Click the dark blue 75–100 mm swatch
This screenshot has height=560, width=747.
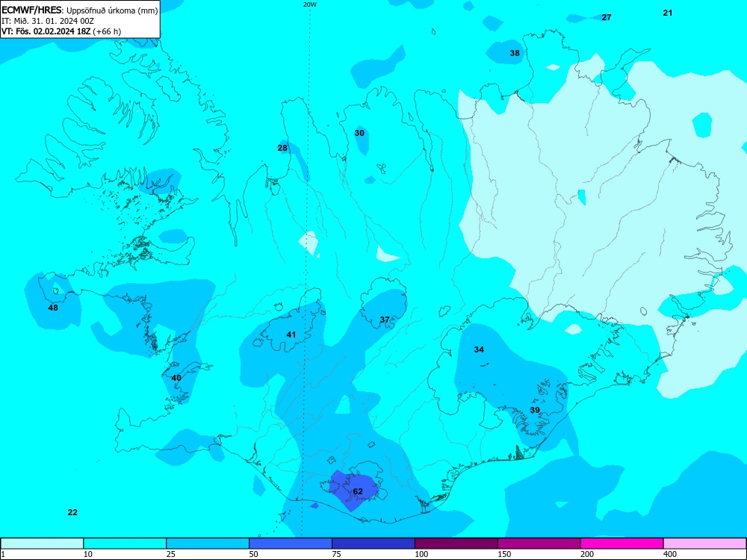[373, 544]
